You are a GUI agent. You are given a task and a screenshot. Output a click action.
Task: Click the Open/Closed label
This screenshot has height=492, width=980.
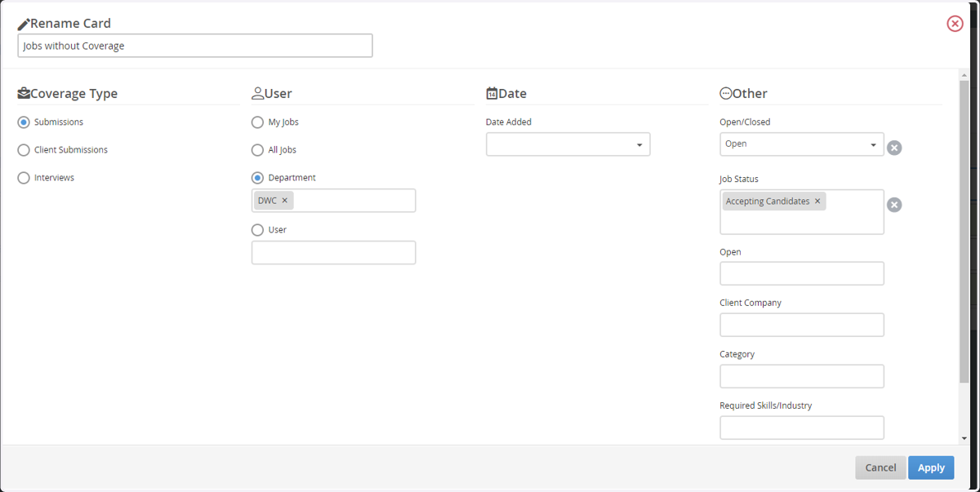tap(745, 122)
